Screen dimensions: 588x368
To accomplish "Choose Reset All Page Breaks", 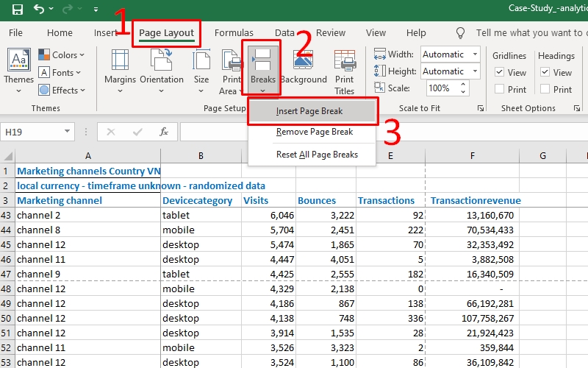I will 312,155.
